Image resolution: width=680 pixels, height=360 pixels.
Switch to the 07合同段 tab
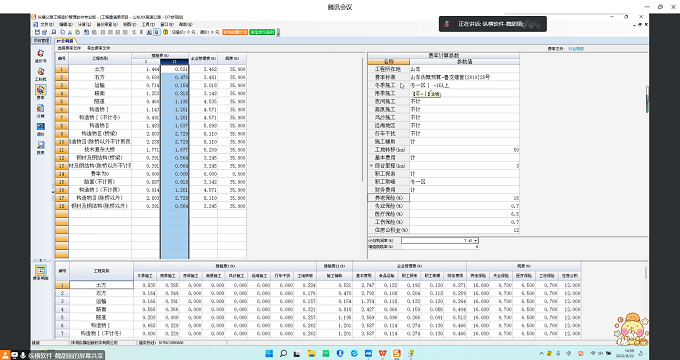point(65,41)
